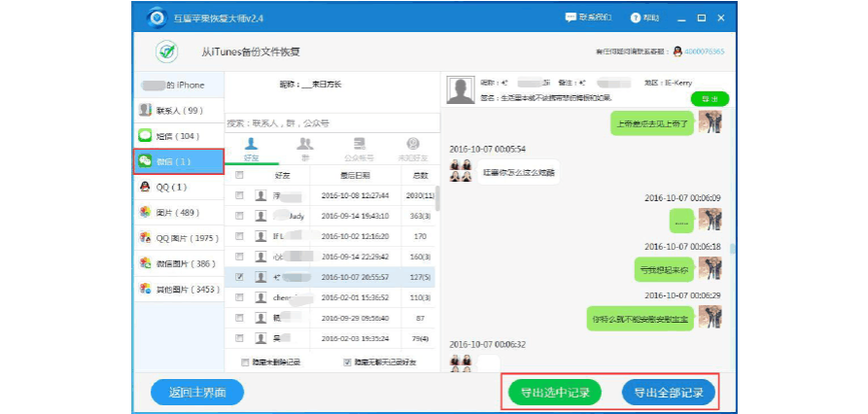Toggle the select-all checkbox in list header
This screenshot has width=868, height=414.
(239, 176)
